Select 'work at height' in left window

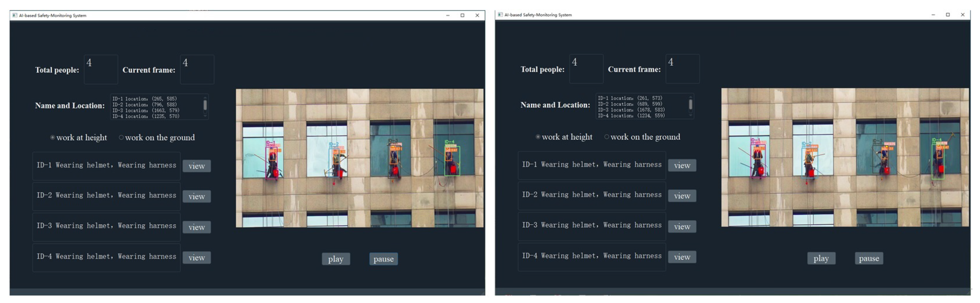pyautogui.click(x=53, y=137)
